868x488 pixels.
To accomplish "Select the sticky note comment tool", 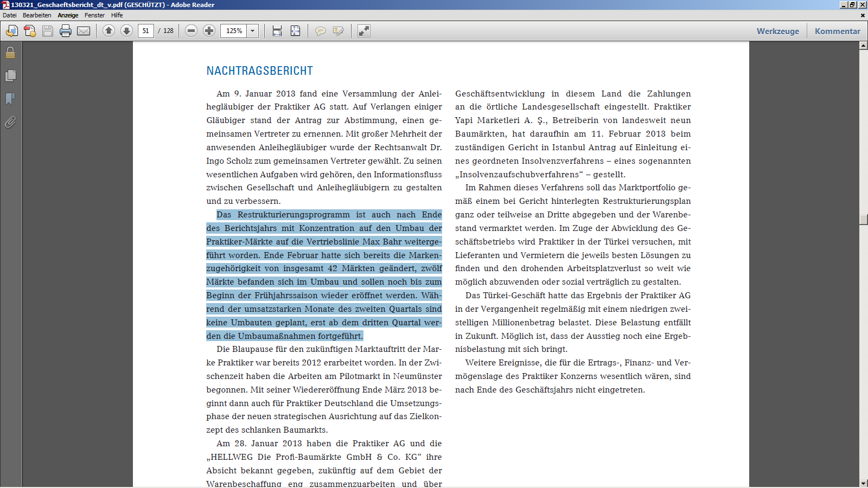I will (321, 31).
